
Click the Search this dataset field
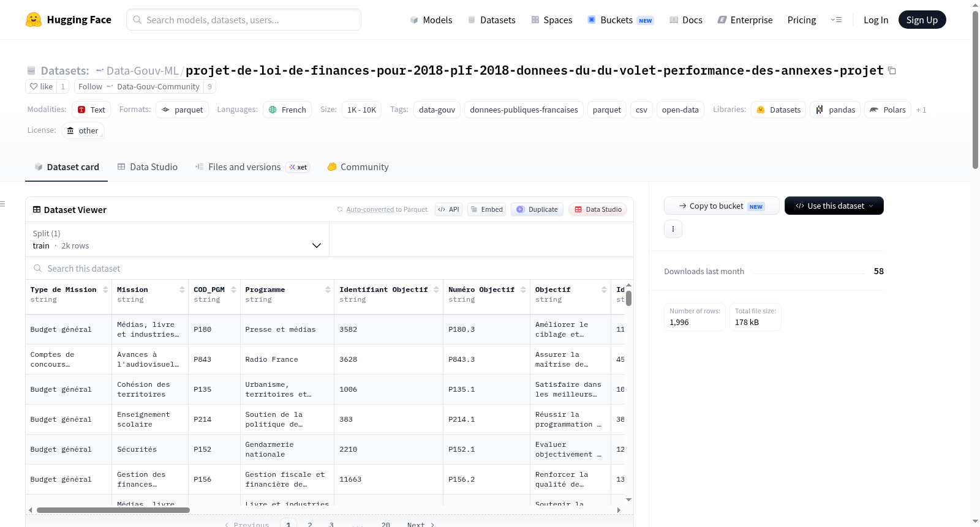pos(330,268)
